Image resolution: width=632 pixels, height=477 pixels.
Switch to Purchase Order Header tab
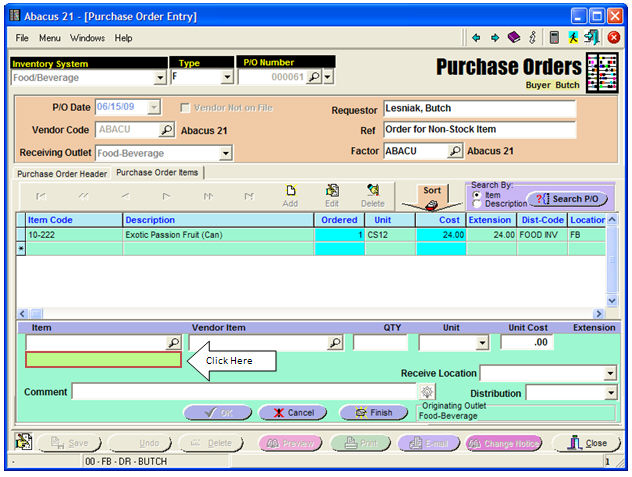62,173
